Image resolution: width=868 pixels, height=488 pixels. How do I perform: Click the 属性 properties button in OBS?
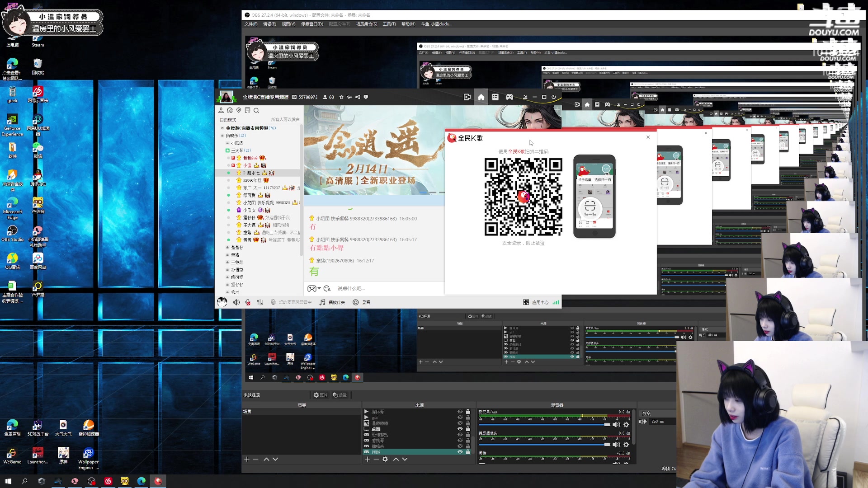point(321,395)
